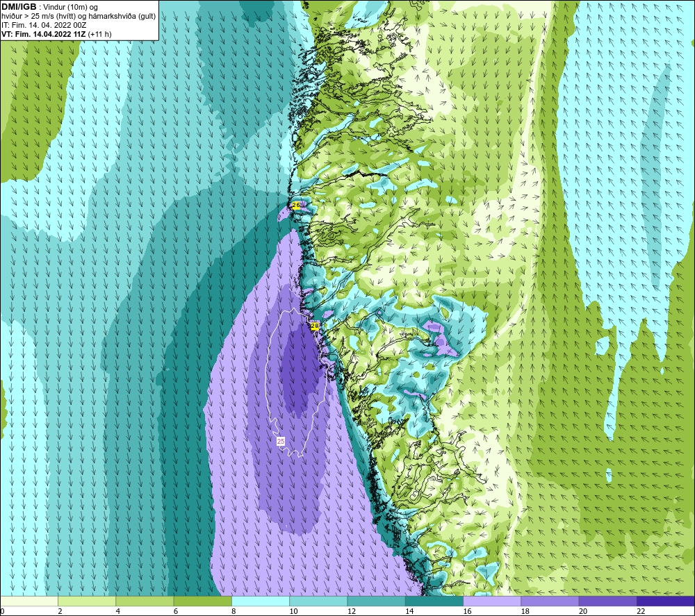
Task: Click the 10–12 m/s turquoise swatch
Action: (318, 601)
